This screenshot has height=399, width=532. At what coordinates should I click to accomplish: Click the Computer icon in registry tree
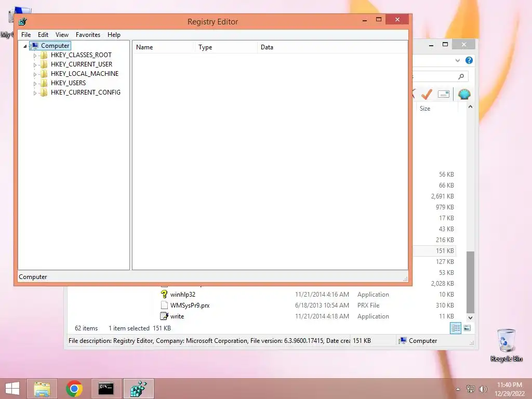pyautogui.click(x=34, y=46)
